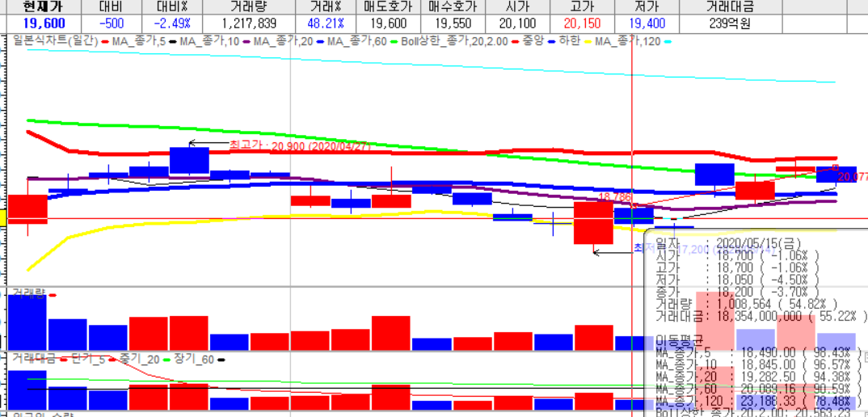Select the high price value 20,150

[582, 23]
